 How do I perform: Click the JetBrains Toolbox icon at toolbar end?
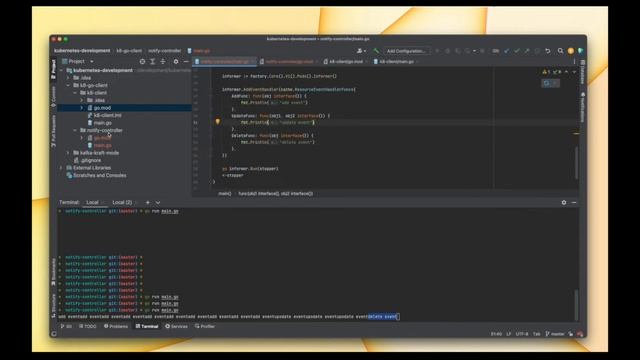click(580, 51)
